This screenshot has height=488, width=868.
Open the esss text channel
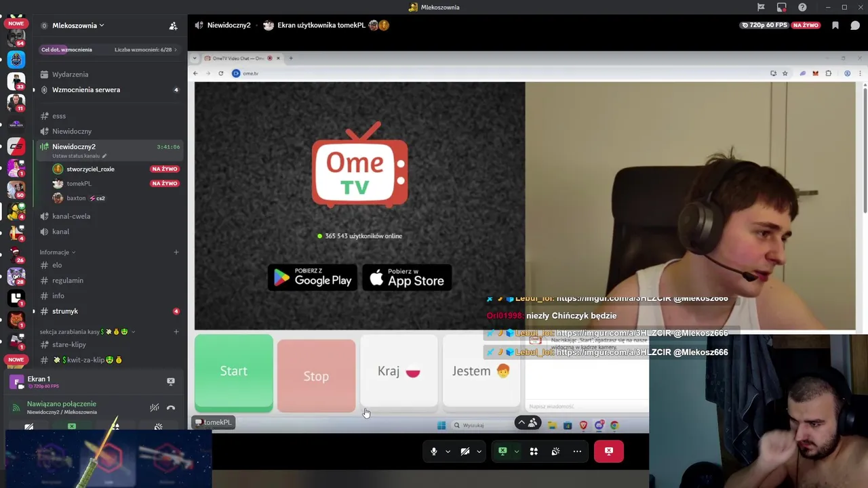tap(108, 116)
